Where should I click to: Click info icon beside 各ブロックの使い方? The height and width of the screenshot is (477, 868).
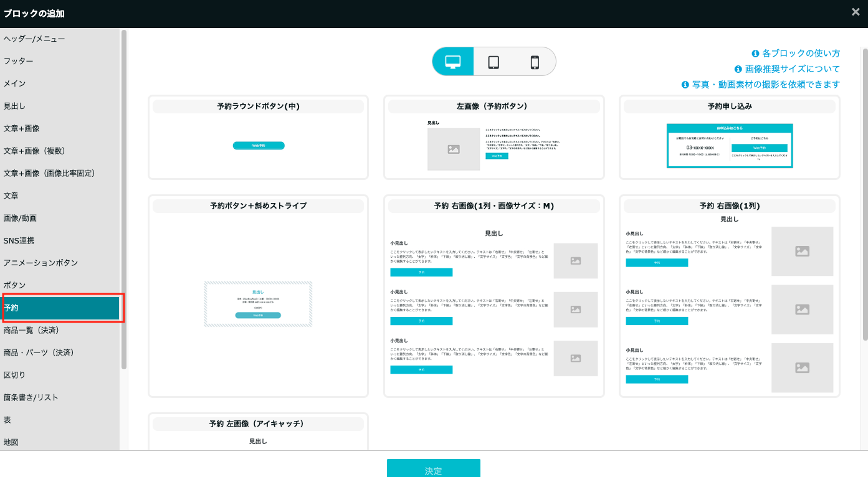click(x=755, y=54)
